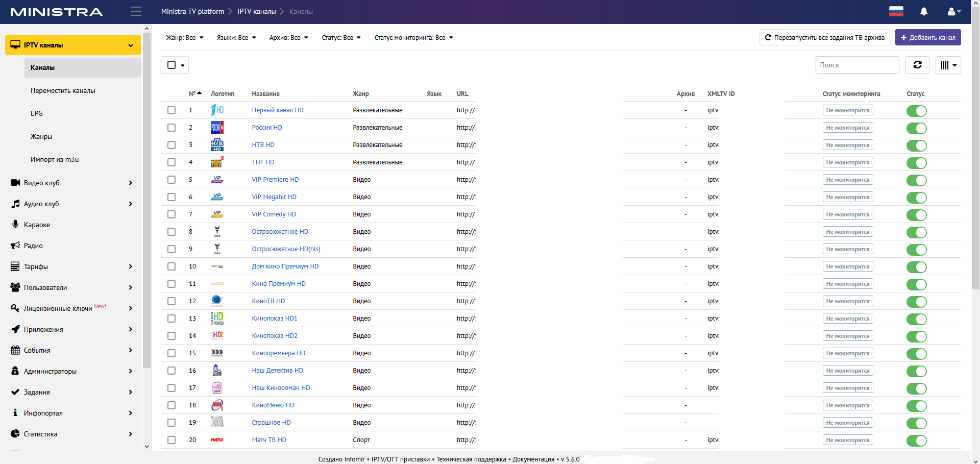The width and height of the screenshot is (980, 464).
Task: Click the Россия HD channel logo
Action: [217, 128]
